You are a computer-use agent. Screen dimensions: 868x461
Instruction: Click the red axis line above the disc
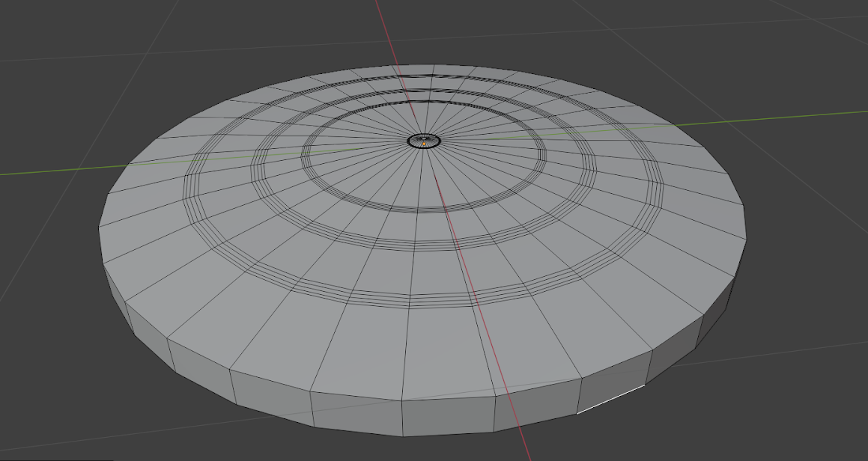click(x=383, y=30)
